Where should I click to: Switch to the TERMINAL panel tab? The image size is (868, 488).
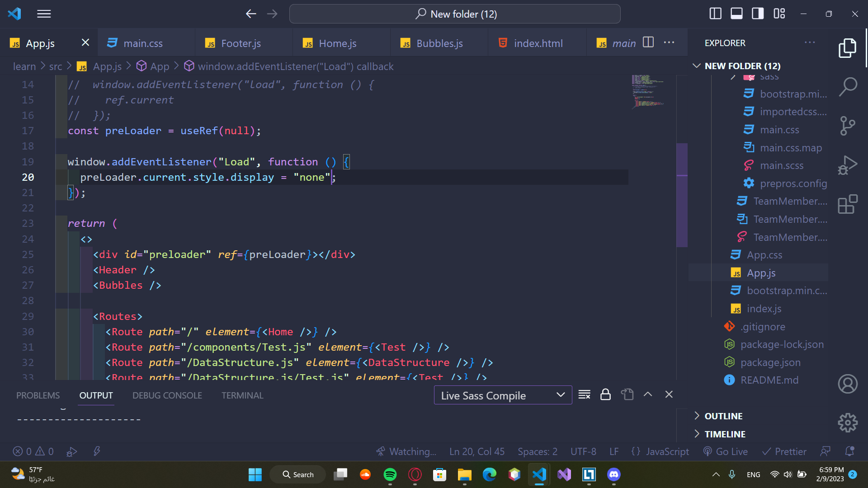click(242, 395)
